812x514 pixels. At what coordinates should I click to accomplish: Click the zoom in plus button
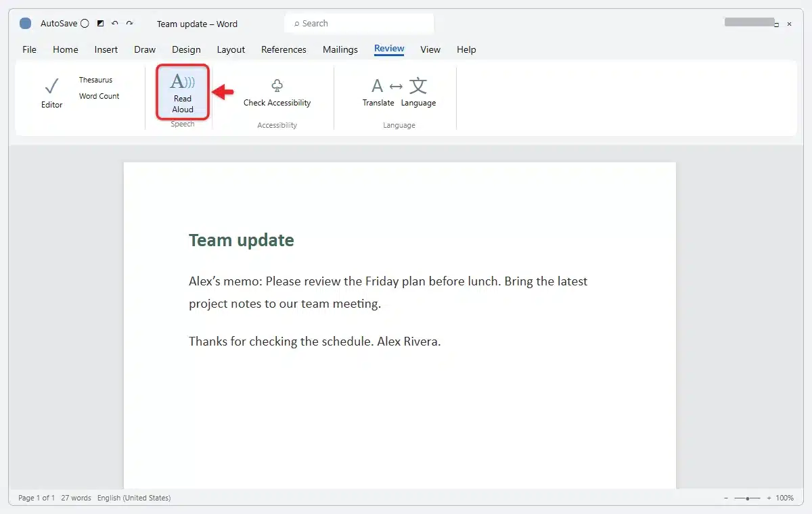click(768, 498)
